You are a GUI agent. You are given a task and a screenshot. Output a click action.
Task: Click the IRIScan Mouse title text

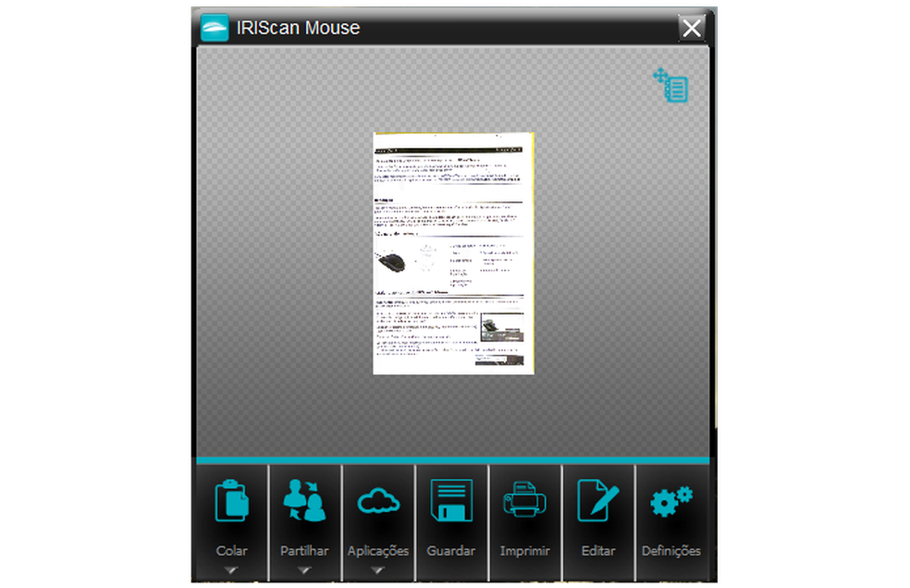(298, 28)
